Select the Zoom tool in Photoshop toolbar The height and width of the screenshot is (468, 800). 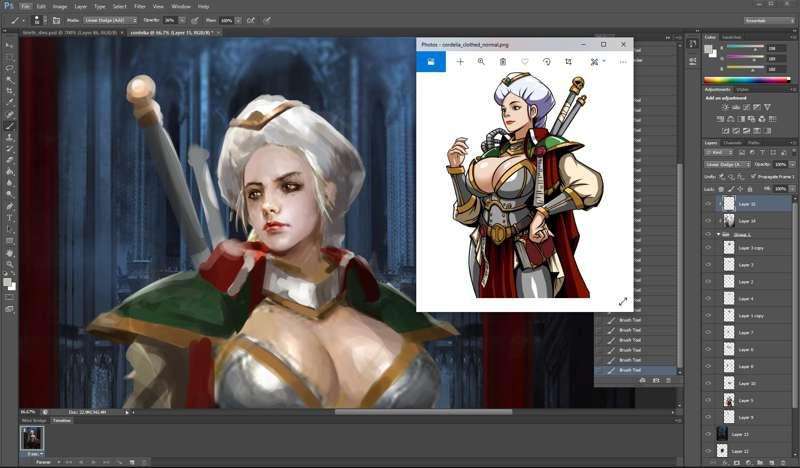[9, 264]
